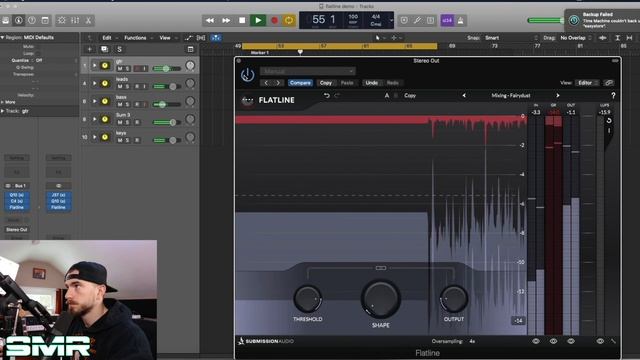Toggle the automation curve button
Viewport: 640px width, 360px height.
[x=188, y=38]
